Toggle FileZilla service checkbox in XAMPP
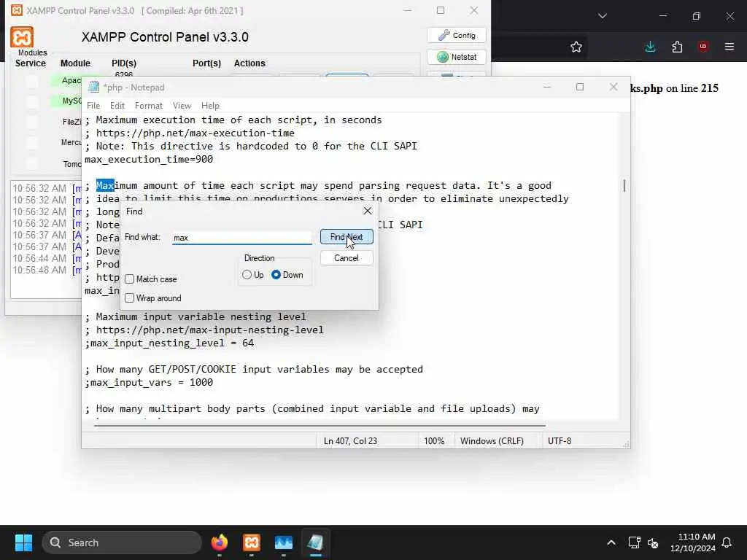The image size is (747, 560). coord(32,122)
